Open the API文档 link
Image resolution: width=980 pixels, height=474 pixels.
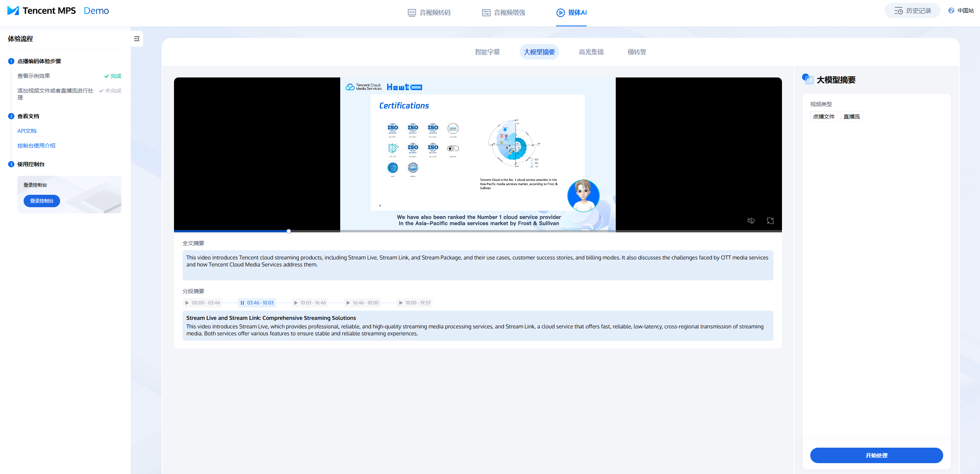coord(27,131)
